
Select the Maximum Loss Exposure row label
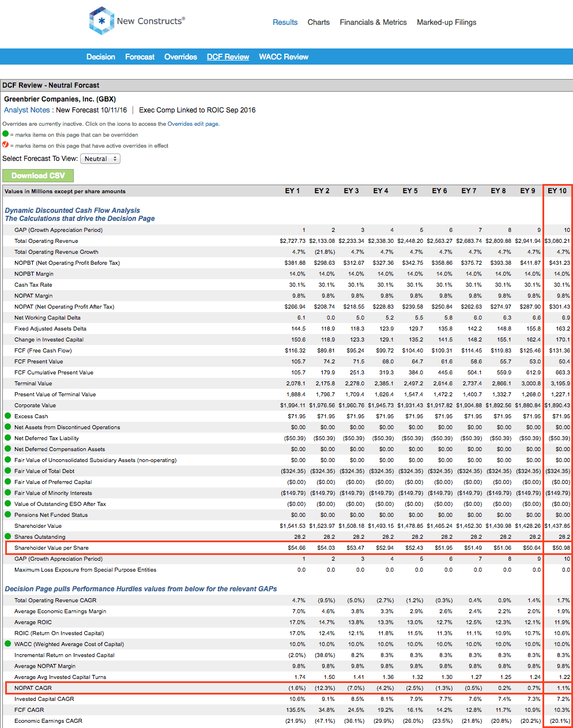click(85, 570)
